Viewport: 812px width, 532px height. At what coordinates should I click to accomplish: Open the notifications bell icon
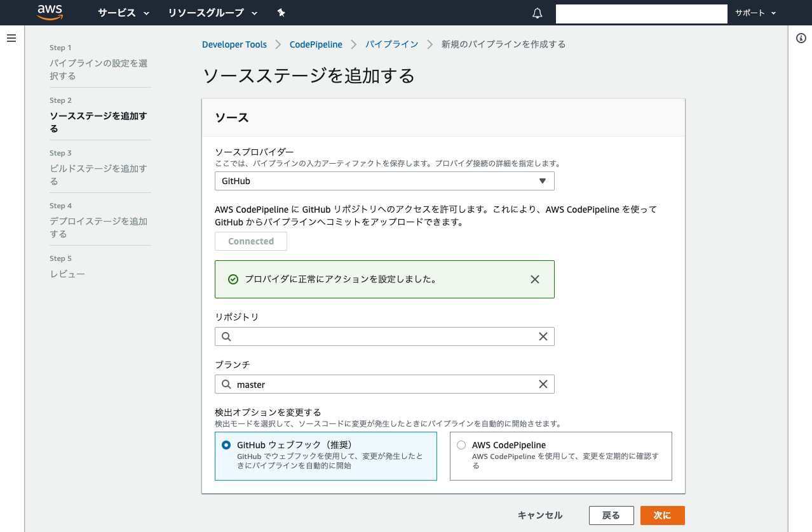537,13
